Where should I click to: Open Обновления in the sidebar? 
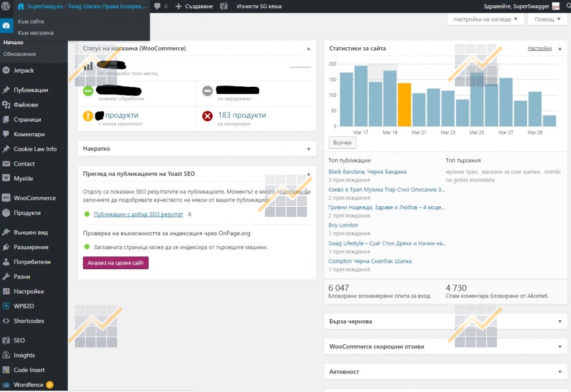coord(20,54)
